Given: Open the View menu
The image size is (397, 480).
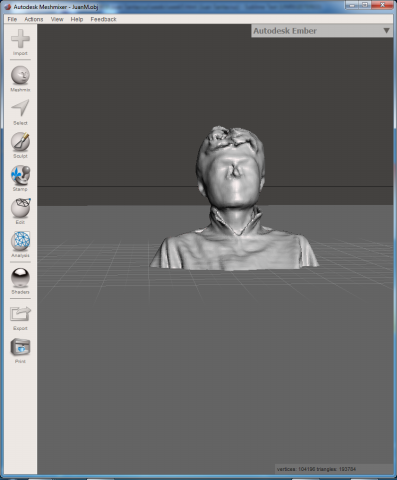Looking at the screenshot, I should click(x=57, y=19).
